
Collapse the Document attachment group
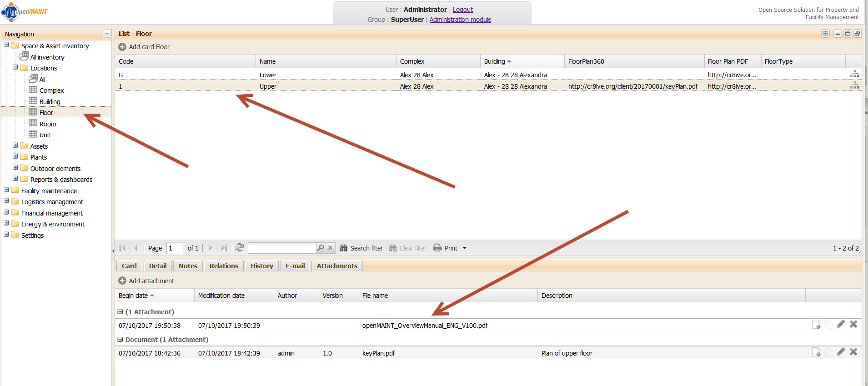(120, 340)
